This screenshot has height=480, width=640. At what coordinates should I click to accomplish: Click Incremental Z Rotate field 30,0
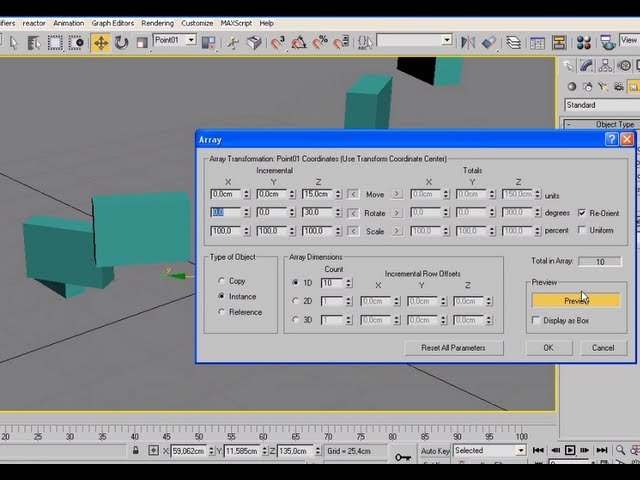(x=318, y=213)
